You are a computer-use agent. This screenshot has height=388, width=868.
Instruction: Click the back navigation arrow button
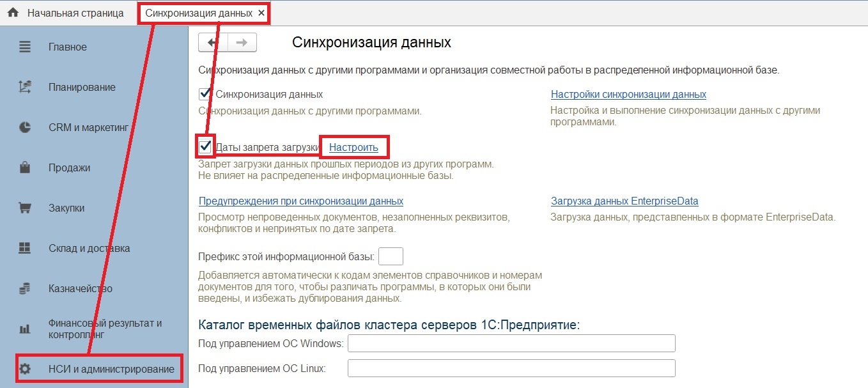tap(213, 42)
